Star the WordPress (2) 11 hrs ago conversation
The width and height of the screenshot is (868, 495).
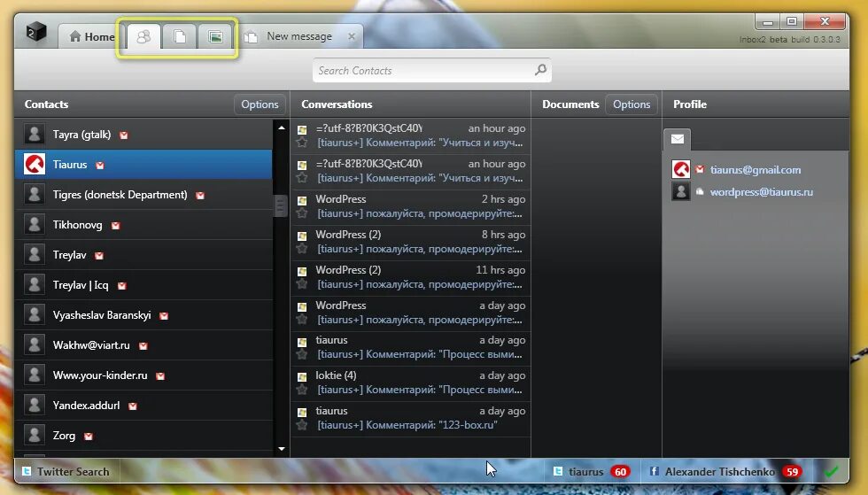pyautogui.click(x=302, y=284)
